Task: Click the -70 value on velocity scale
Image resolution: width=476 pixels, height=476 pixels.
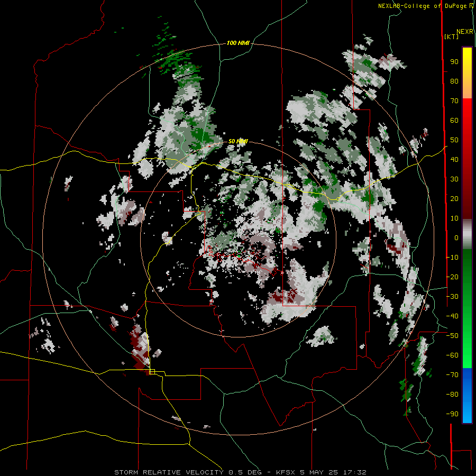Action: [452, 375]
